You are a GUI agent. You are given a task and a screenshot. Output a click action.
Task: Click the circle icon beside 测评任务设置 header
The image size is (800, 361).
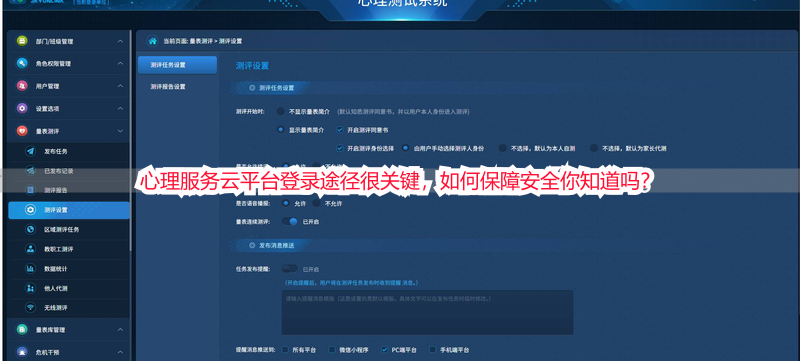(x=252, y=88)
